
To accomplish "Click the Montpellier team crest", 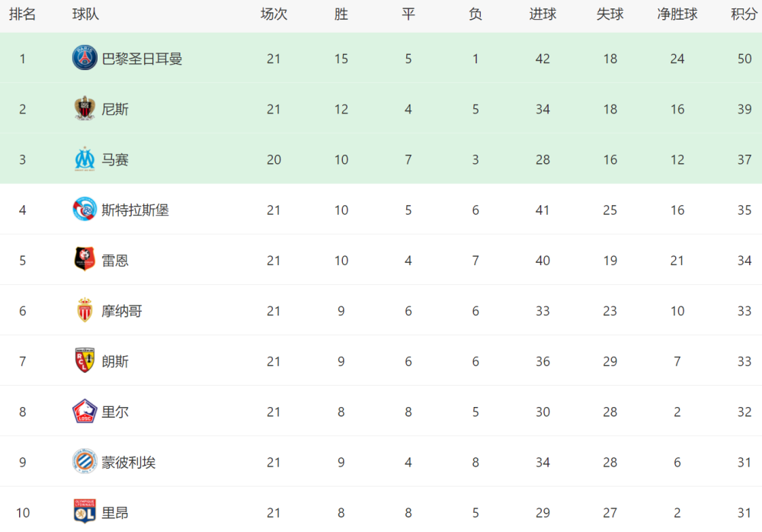I will click(85, 461).
